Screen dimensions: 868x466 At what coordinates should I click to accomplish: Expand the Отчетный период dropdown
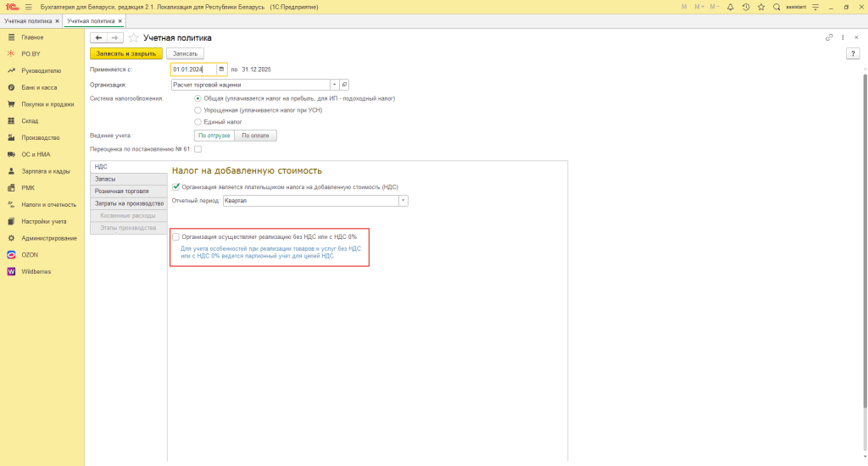(403, 201)
